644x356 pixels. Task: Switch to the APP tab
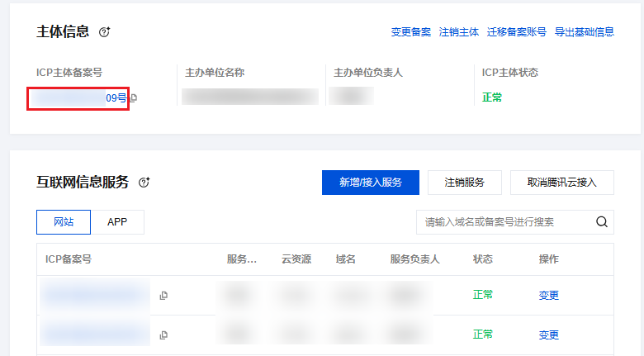[x=117, y=222]
